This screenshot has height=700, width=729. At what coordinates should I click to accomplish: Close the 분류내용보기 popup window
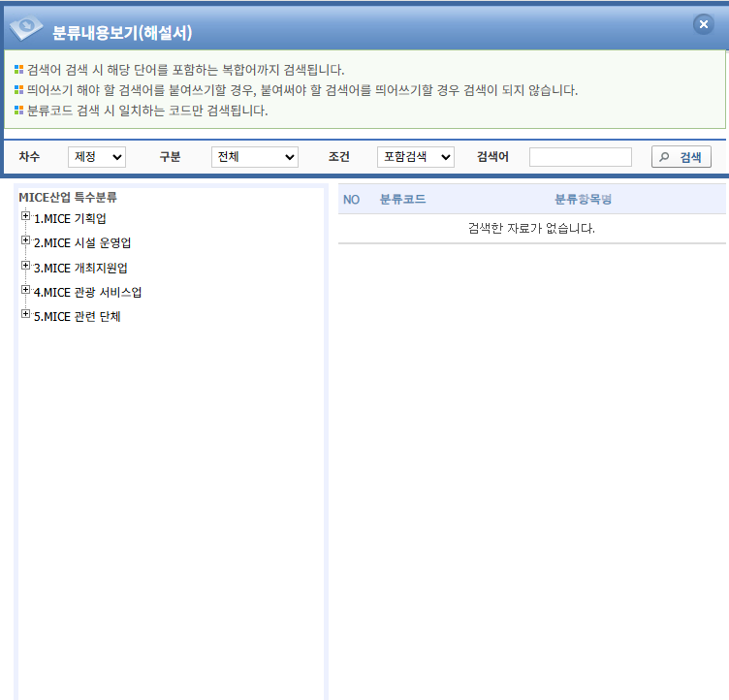tap(704, 25)
